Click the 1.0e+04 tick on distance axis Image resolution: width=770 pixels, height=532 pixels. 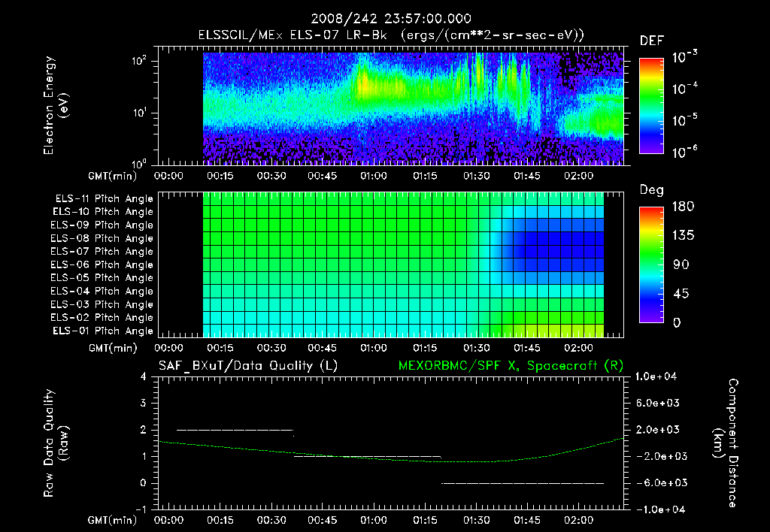click(x=656, y=376)
